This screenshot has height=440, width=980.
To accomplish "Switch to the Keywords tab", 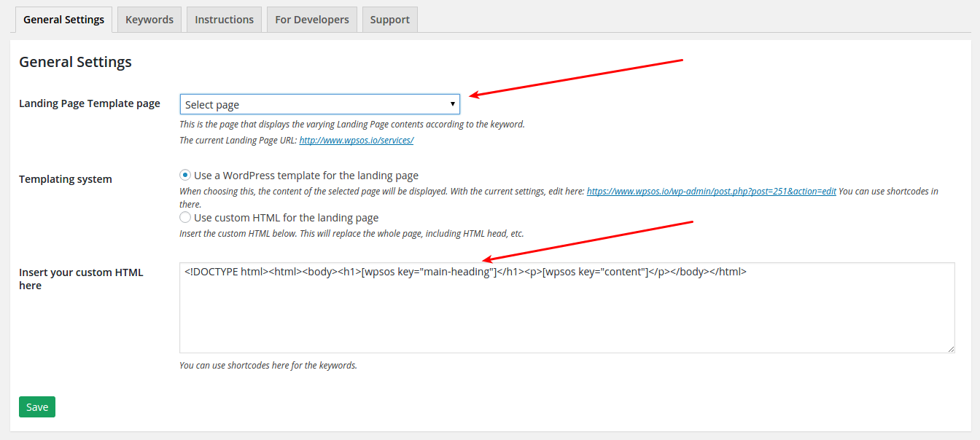I will pos(149,20).
